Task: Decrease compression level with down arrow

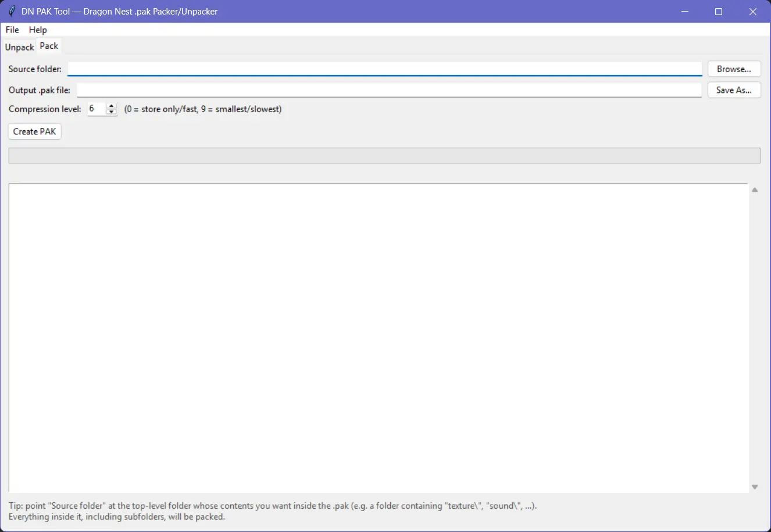Action: (x=112, y=112)
